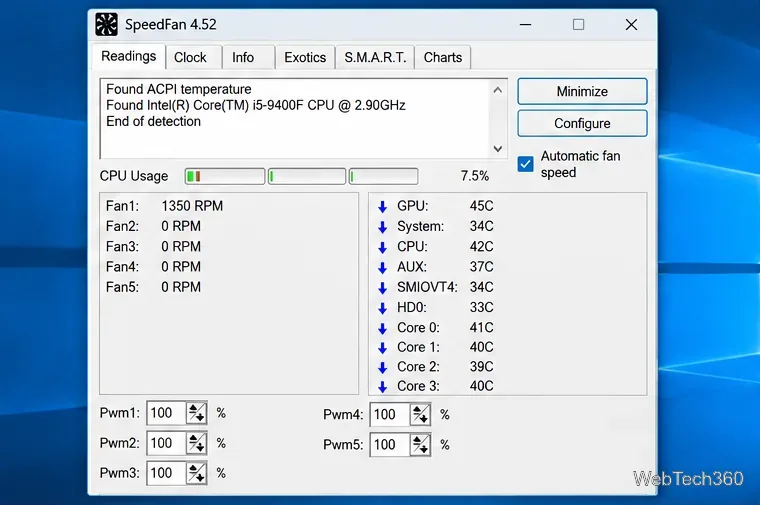The image size is (760, 505).
Task: Click the SMIOVT4 temperature down-arrow icon
Action: (382, 288)
